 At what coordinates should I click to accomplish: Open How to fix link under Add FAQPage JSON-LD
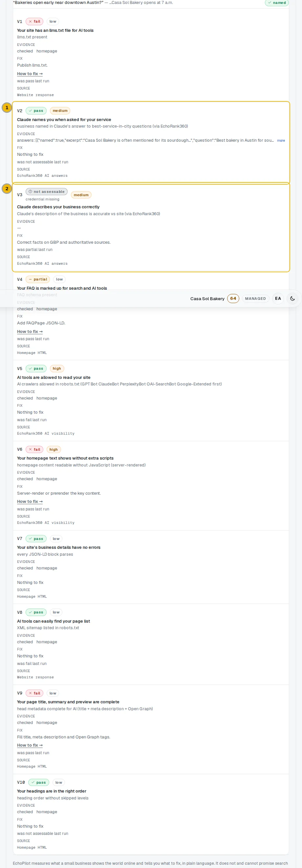pos(30,332)
